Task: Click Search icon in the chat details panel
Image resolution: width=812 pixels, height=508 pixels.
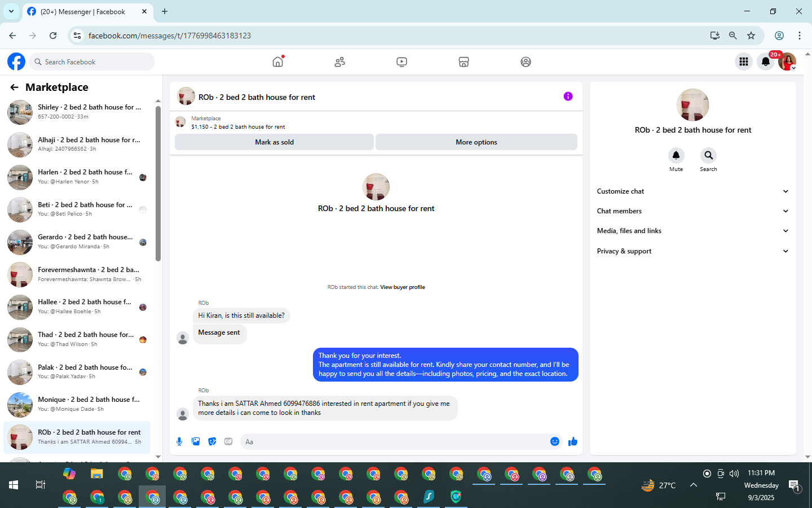Action: 708,155
